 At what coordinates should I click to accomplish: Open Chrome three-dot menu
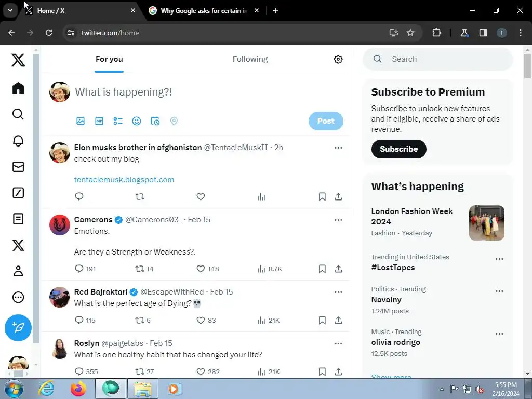pyautogui.click(x=520, y=33)
